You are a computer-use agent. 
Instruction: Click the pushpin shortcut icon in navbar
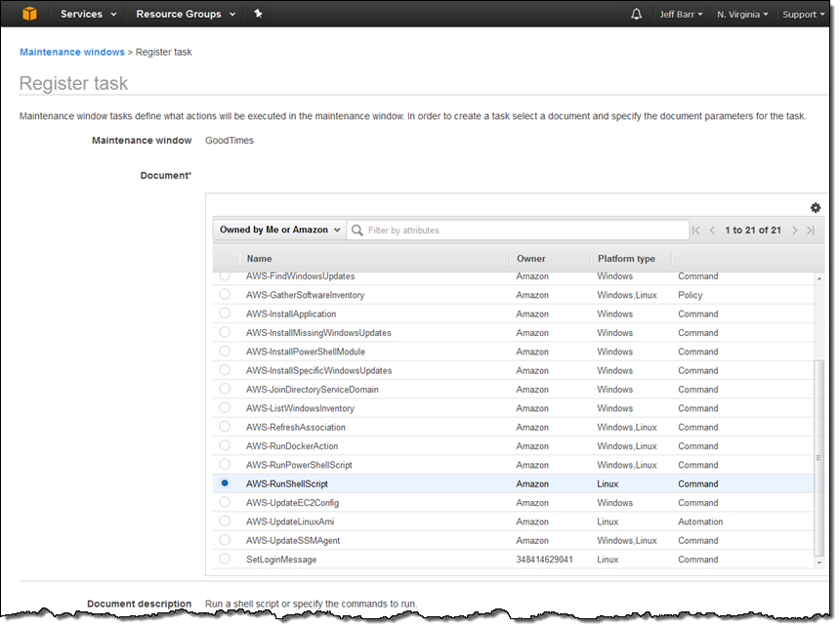click(258, 15)
